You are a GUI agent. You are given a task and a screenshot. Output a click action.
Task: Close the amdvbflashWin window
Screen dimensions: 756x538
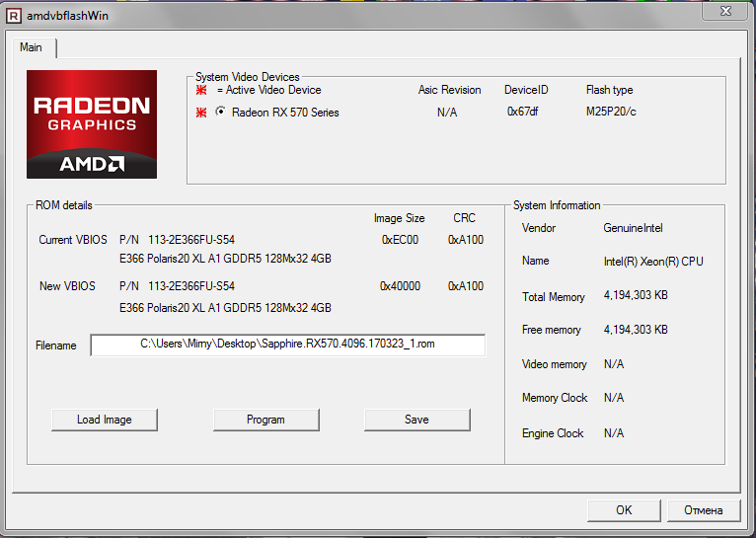(x=725, y=11)
